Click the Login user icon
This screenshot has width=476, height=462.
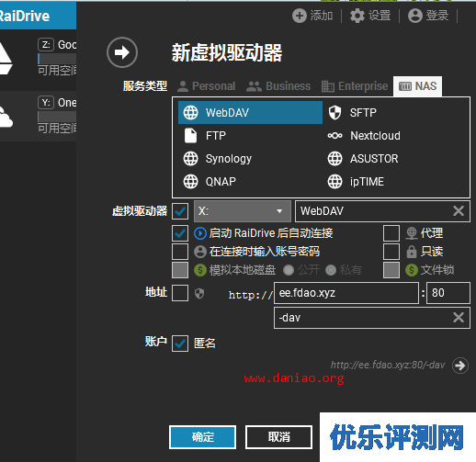(x=415, y=16)
